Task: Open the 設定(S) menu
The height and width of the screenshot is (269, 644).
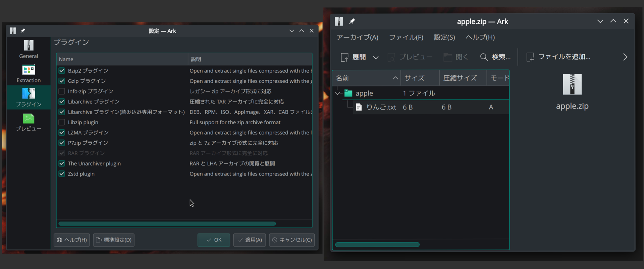Action: [x=444, y=38]
